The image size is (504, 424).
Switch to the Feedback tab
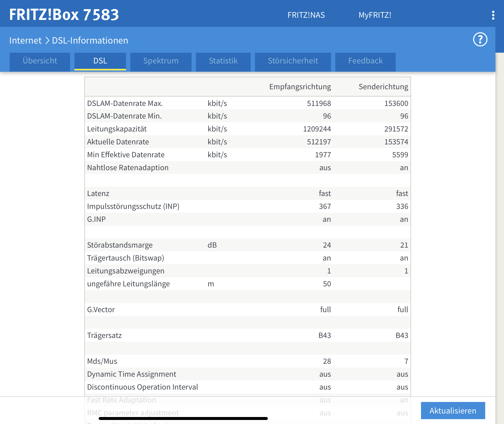pyautogui.click(x=365, y=62)
